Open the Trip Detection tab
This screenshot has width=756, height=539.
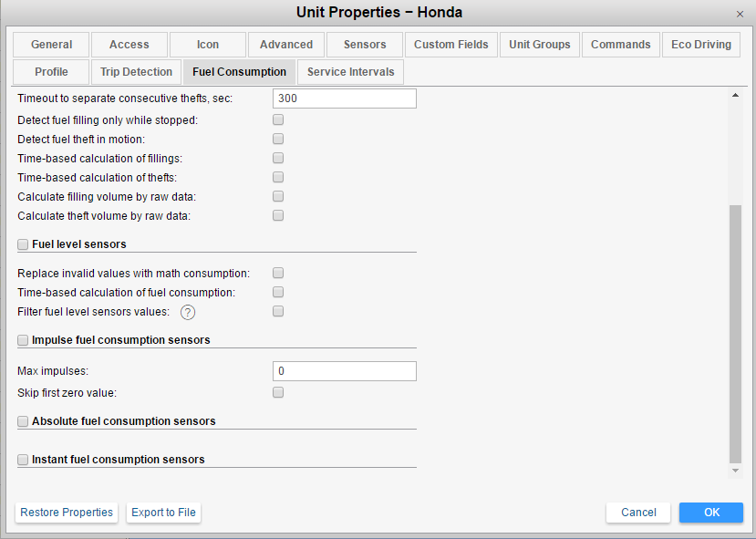point(136,72)
